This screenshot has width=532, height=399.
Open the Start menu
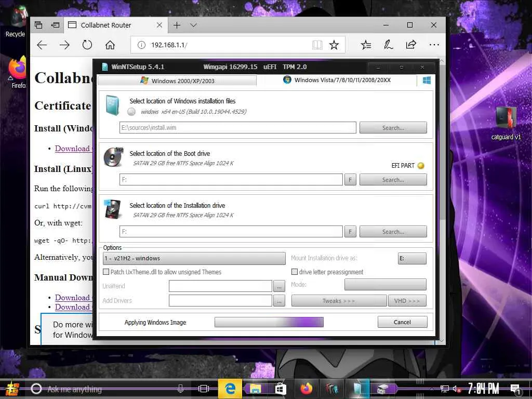click(12, 389)
